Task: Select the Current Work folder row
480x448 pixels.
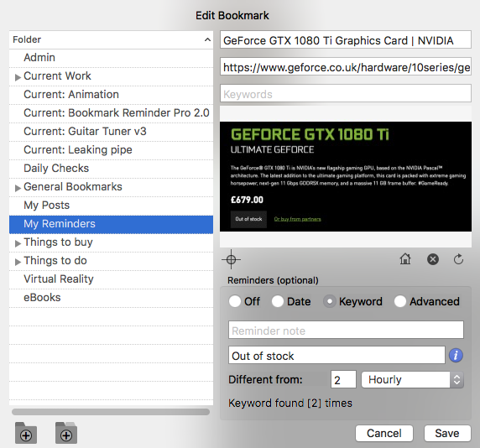Action: (111, 76)
